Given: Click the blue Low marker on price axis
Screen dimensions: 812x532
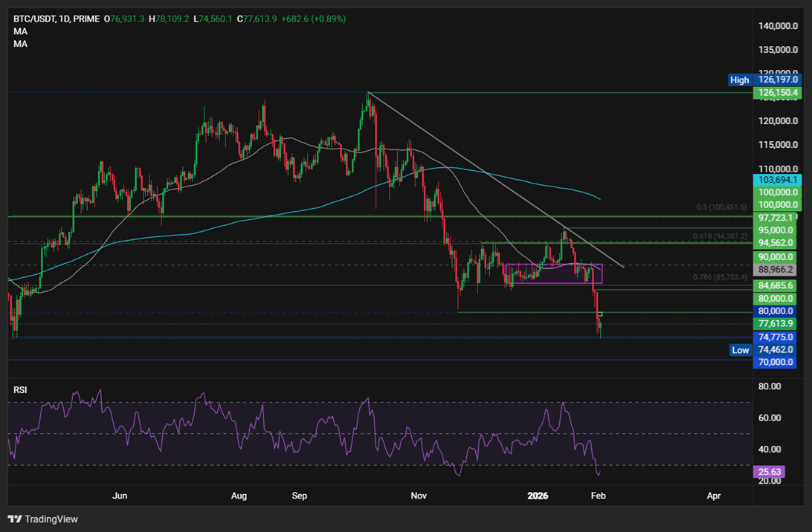Looking at the screenshot, I should [740, 350].
